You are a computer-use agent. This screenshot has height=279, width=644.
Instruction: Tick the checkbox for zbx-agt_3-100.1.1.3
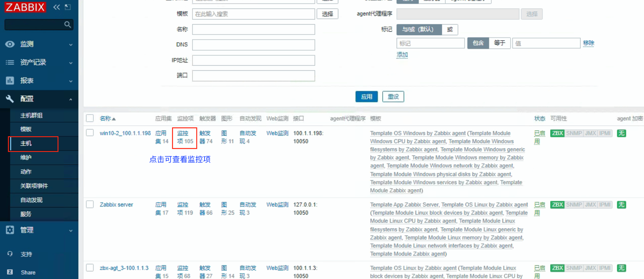coord(90,268)
